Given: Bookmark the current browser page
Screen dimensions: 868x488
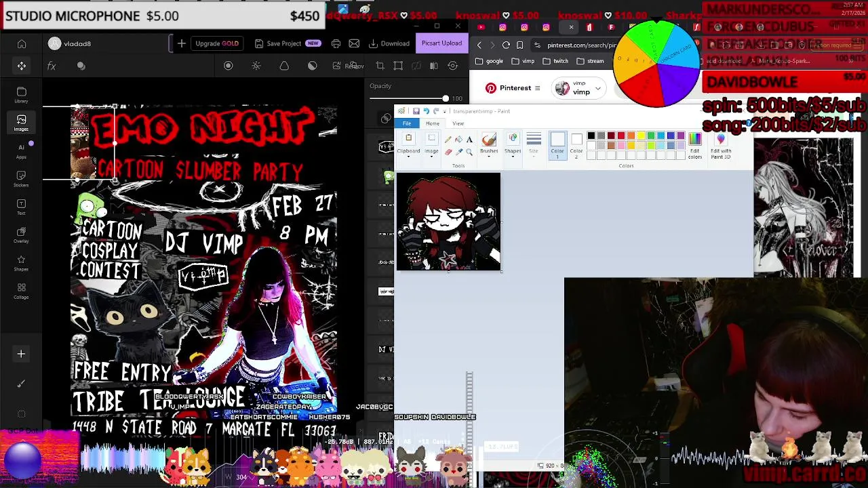Looking at the screenshot, I should (520, 45).
